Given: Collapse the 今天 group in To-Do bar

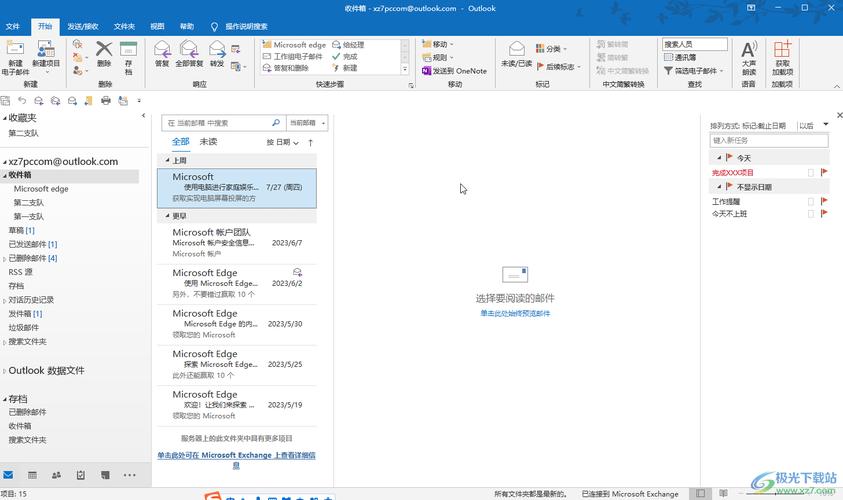Looking at the screenshot, I should [719, 158].
